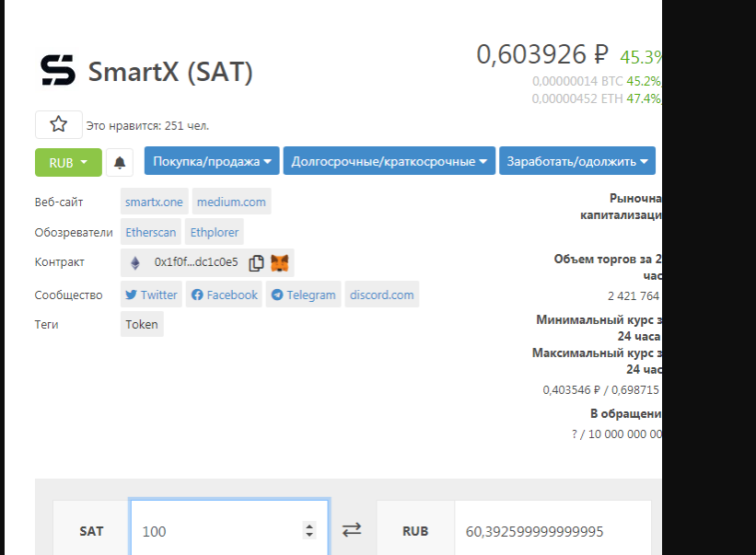Screen dimensions: 756x555
Task: Expand the Заработать/одолжить dropdown
Action: pos(577,161)
